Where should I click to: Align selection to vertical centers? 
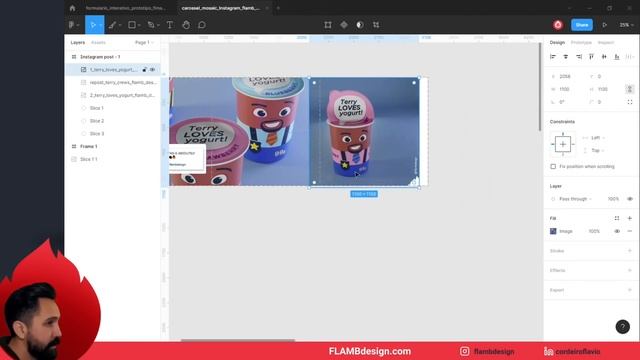tap(604, 57)
